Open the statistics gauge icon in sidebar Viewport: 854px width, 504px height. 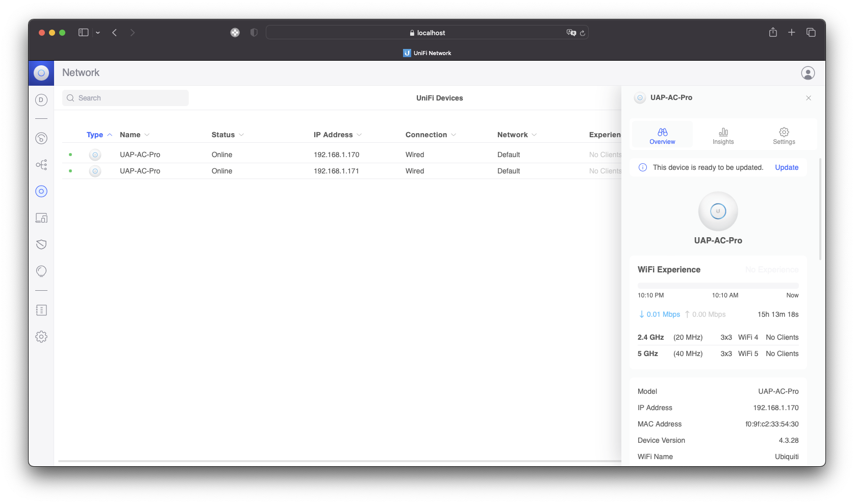pyautogui.click(x=41, y=138)
